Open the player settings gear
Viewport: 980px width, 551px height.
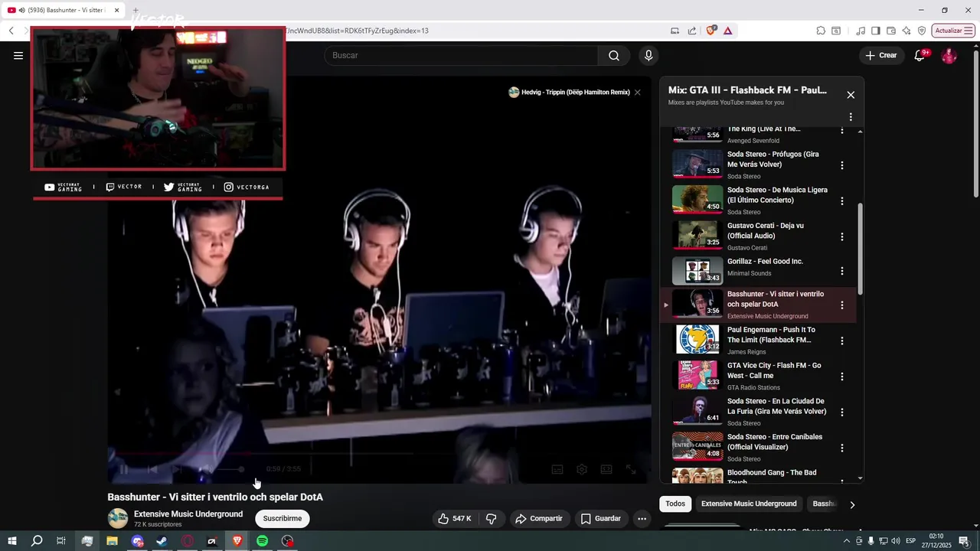click(582, 469)
